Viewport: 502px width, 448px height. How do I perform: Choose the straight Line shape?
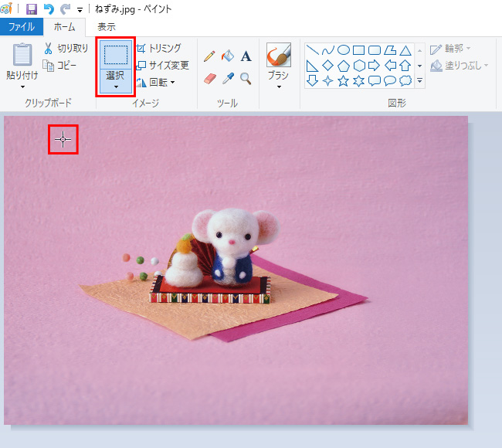(x=312, y=50)
